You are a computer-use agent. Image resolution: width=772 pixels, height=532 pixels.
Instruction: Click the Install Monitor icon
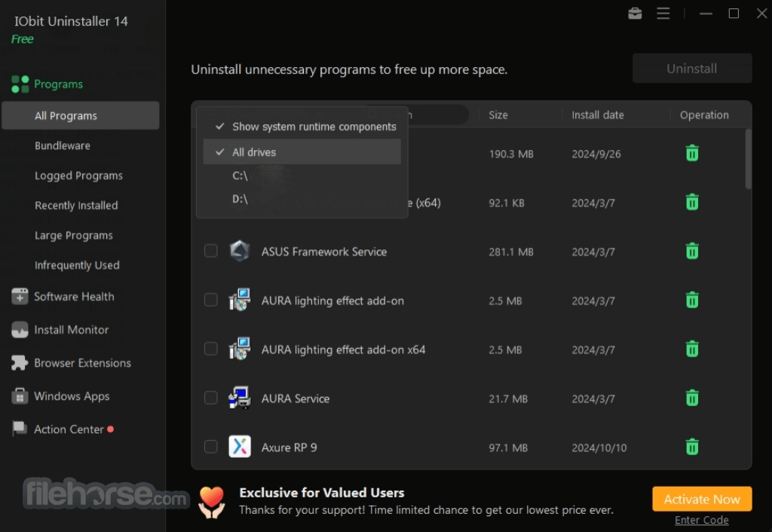pyautogui.click(x=20, y=330)
